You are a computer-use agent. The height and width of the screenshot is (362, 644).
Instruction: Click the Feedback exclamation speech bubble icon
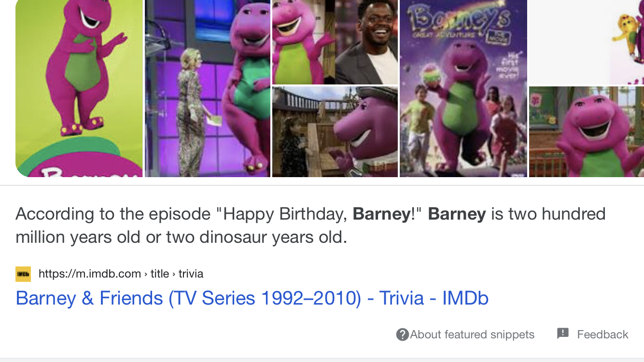(562, 334)
